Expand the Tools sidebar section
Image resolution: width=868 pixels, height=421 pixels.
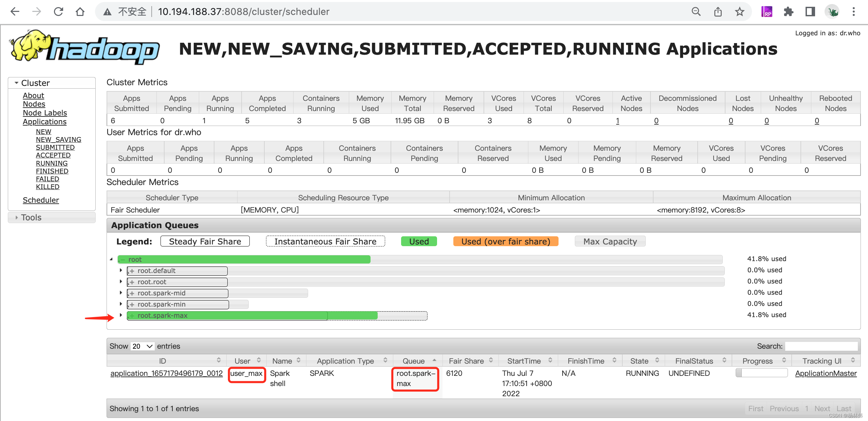[31, 217]
